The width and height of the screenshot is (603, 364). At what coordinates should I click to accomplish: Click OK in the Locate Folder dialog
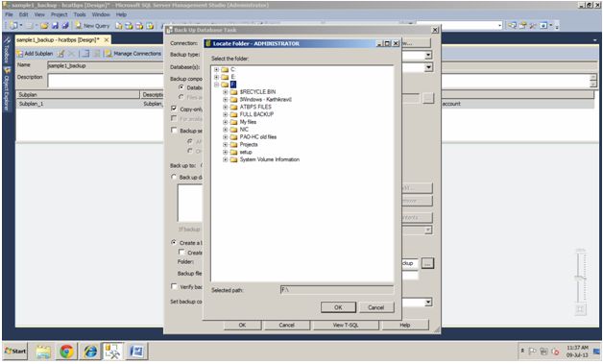tap(338, 307)
